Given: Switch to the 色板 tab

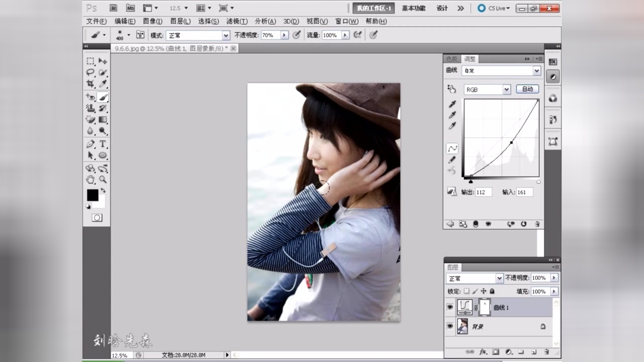Looking at the screenshot, I should (x=452, y=59).
